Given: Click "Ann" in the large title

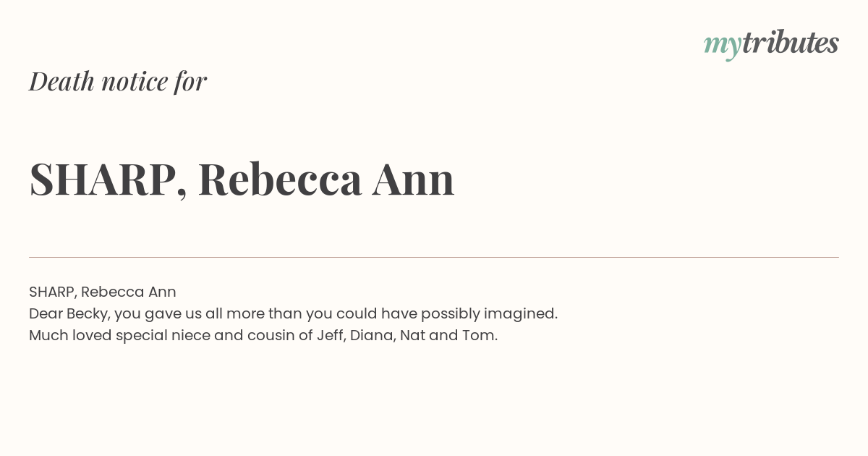Looking at the screenshot, I should point(414,180).
